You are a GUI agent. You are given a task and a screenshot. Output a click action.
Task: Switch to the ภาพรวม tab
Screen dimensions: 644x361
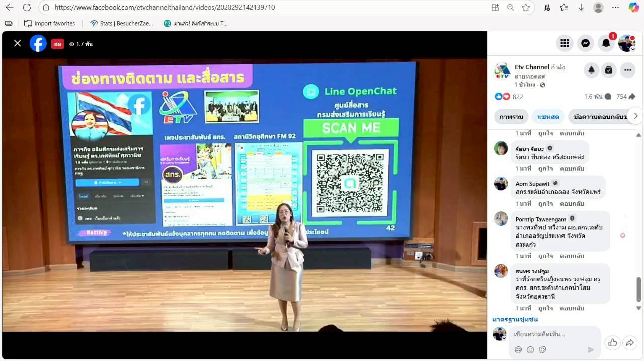[511, 117]
